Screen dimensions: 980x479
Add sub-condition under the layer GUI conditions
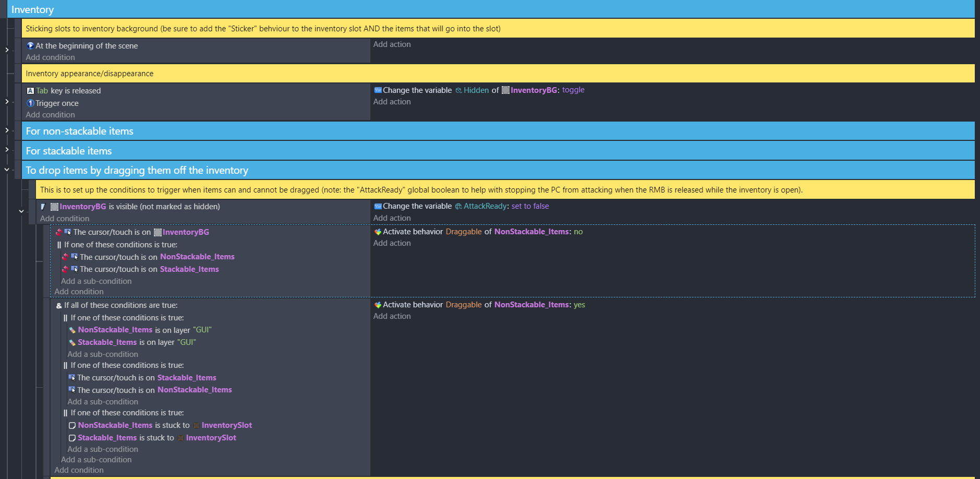click(x=103, y=354)
